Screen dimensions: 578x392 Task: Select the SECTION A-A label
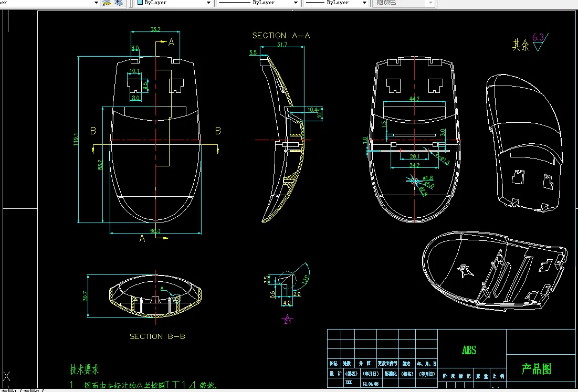click(281, 36)
